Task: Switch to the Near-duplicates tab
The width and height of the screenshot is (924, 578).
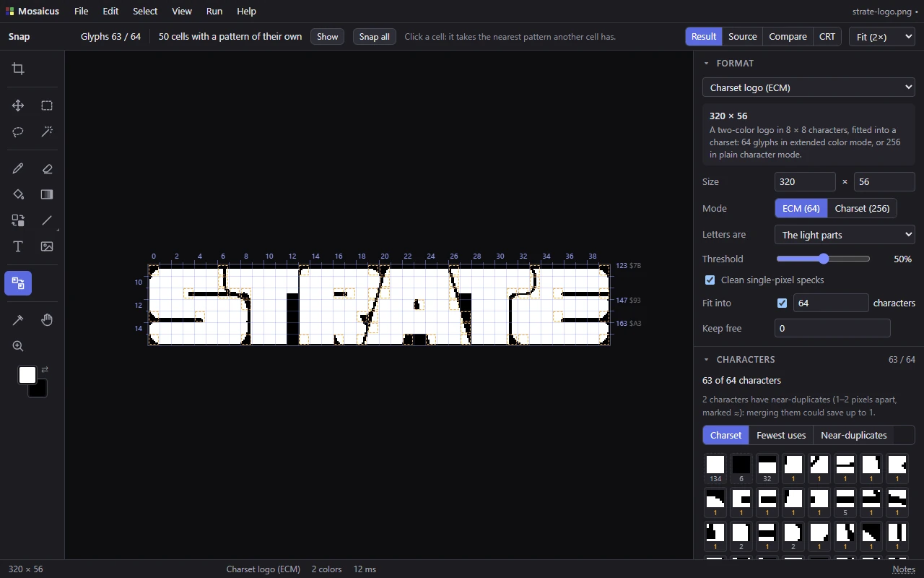Action: (853, 435)
